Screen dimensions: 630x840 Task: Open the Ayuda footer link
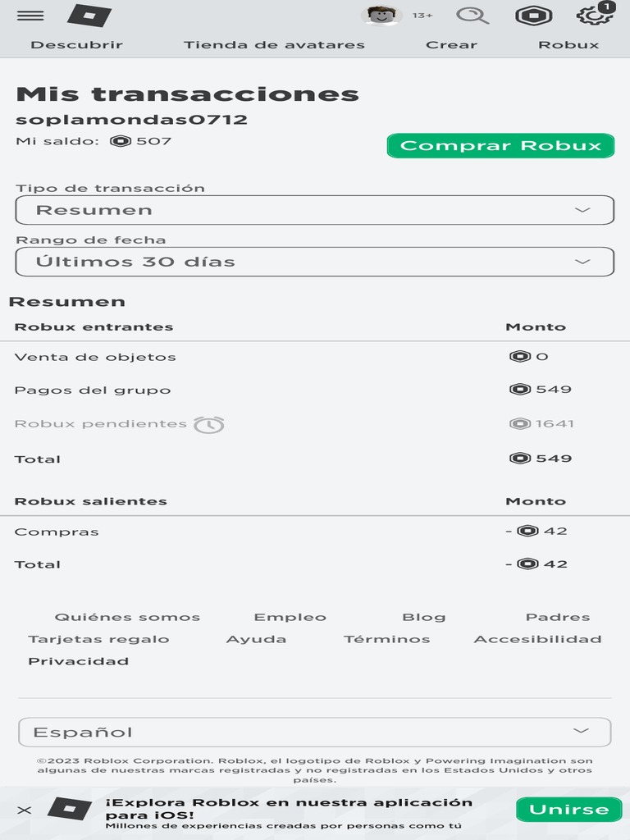tap(256, 639)
